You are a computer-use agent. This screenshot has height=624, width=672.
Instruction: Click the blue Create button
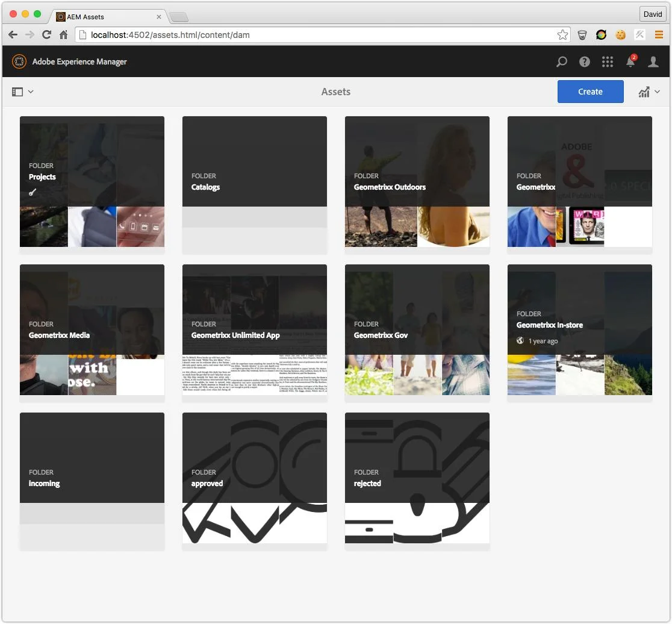coord(590,92)
